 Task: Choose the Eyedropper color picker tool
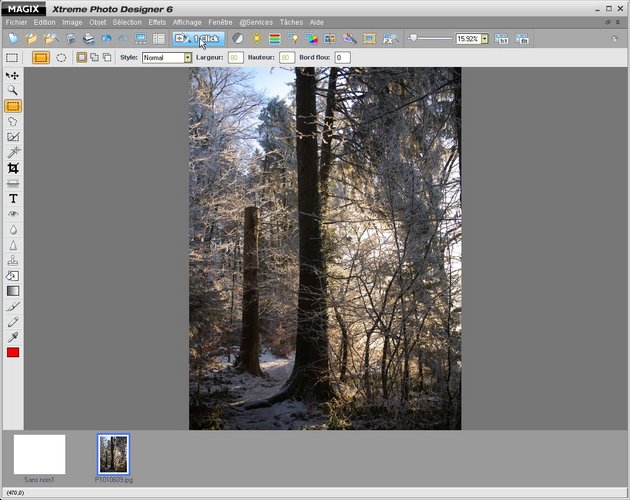point(13,337)
